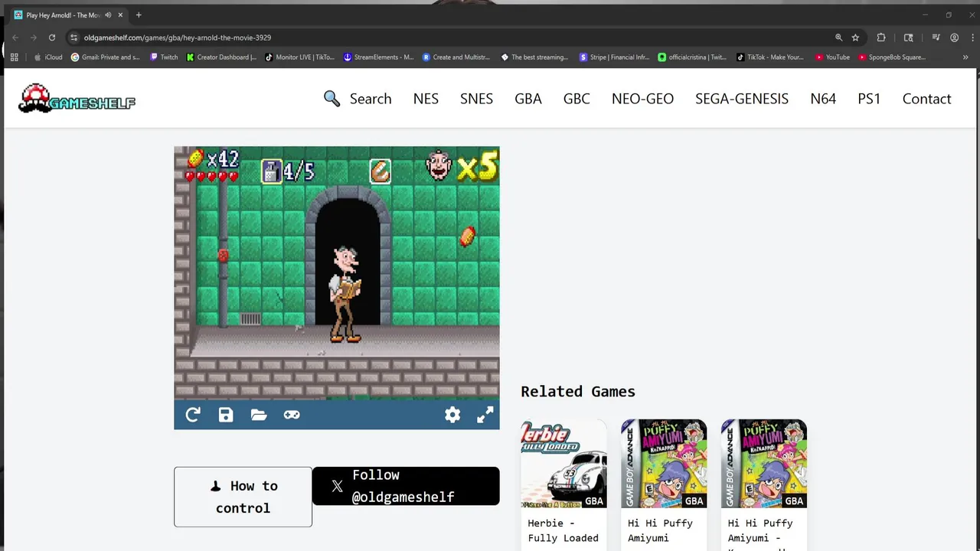The image size is (980, 551).
Task: Open Herbie Fully Loaded game cover
Action: click(x=563, y=463)
